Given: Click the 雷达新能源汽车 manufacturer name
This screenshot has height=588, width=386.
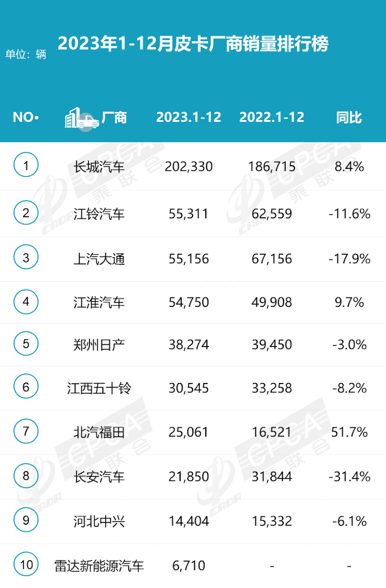Looking at the screenshot, I should 99,566.
